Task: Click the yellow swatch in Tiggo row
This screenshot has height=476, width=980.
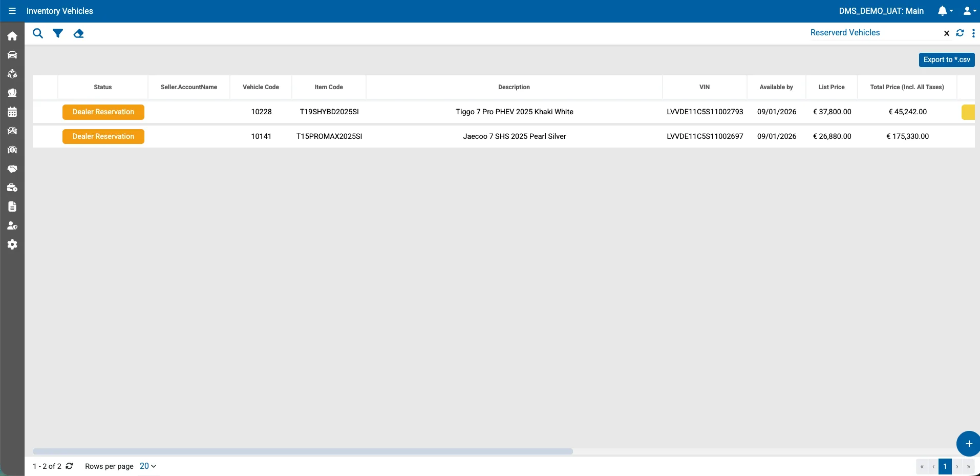Action: click(x=968, y=112)
